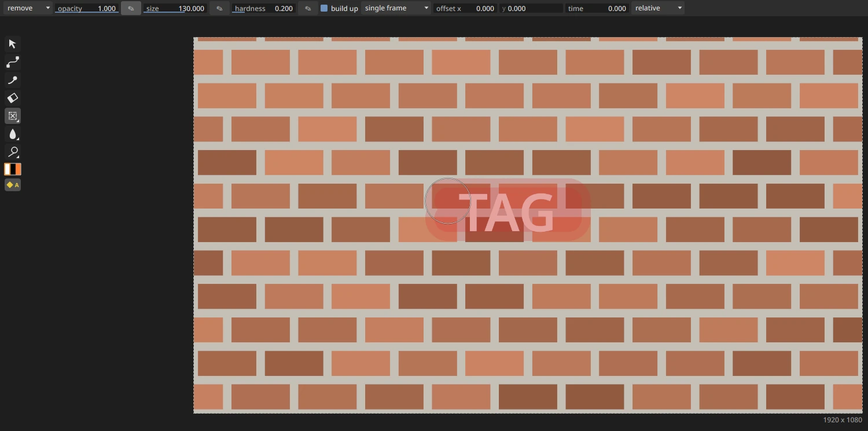Viewport: 868px width, 431px height.
Task: Open the black/white/orange color swatch
Action: coord(13,169)
